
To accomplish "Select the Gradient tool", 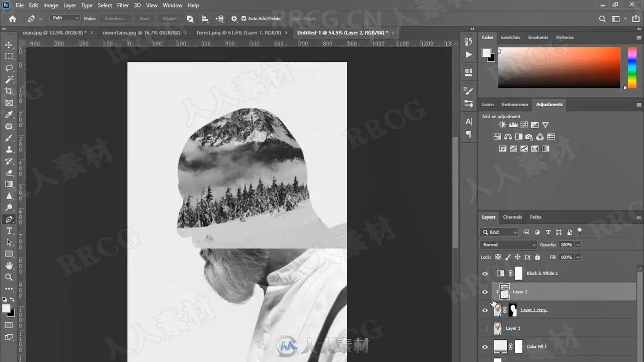I will (9, 184).
